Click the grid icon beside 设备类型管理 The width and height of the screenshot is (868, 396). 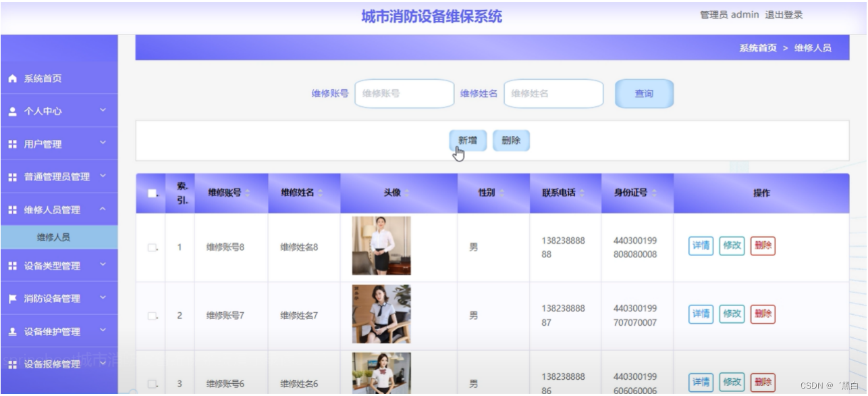[12, 266]
